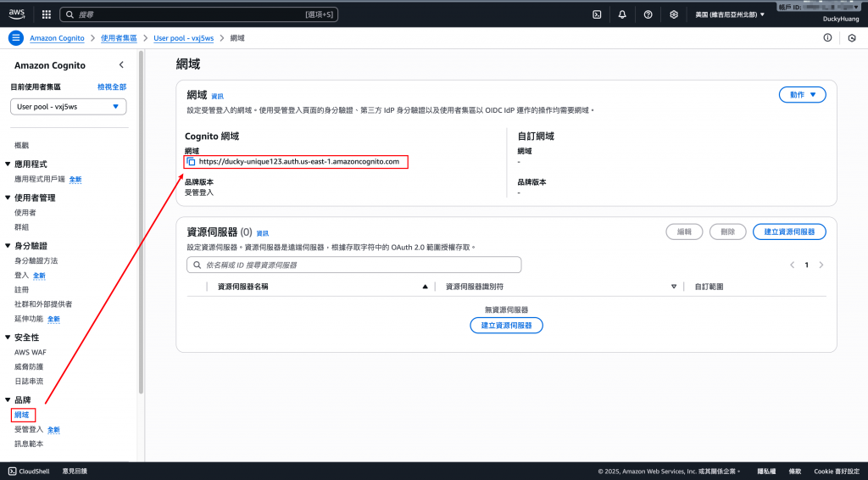Open 群組 in the sidebar
The width and height of the screenshot is (868, 480).
click(21, 227)
